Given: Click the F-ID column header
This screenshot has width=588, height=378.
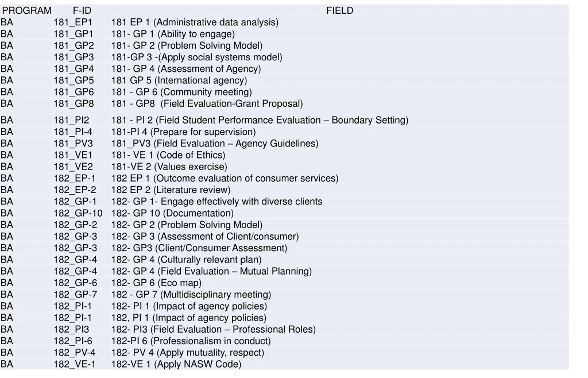Looking at the screenshot, I should click(82, 11).
